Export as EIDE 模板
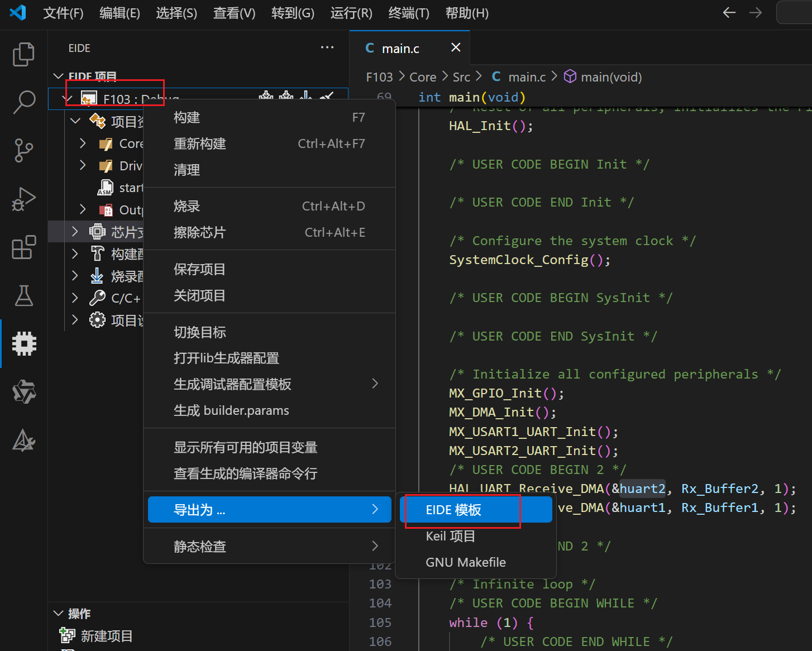The image size is (812, 651). click(476, 510)
